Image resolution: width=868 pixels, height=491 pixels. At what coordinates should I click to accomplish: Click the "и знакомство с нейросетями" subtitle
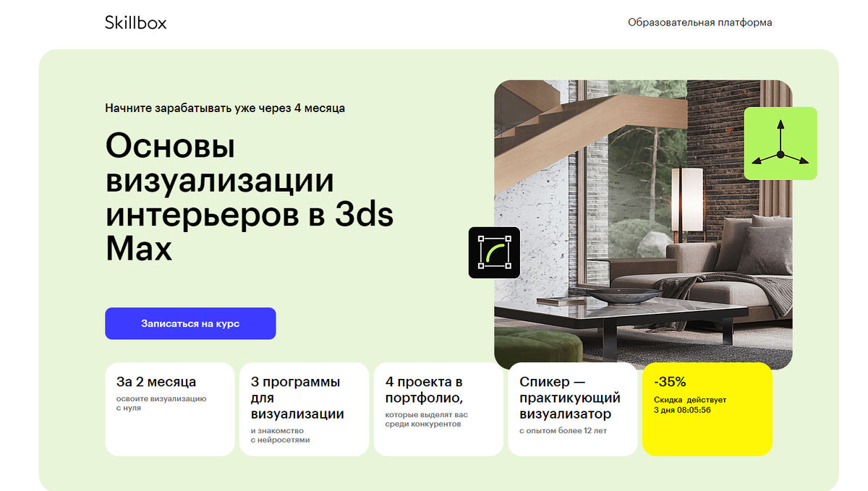[281, 435]
